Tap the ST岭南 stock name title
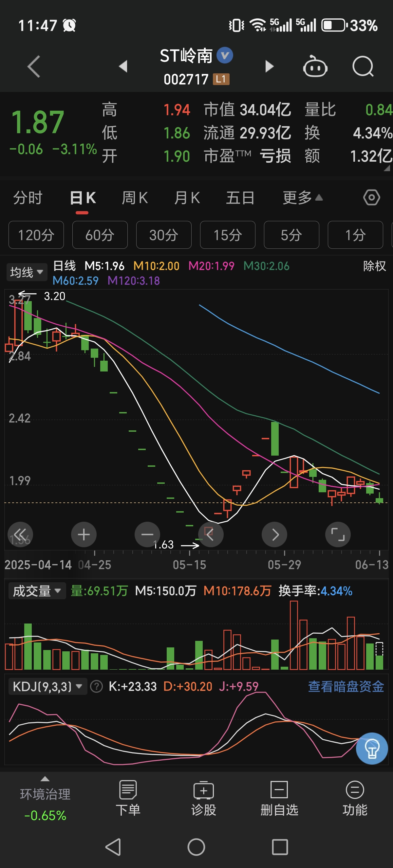The width and height of the screenshot is (393, 868). tap(186, 56)
